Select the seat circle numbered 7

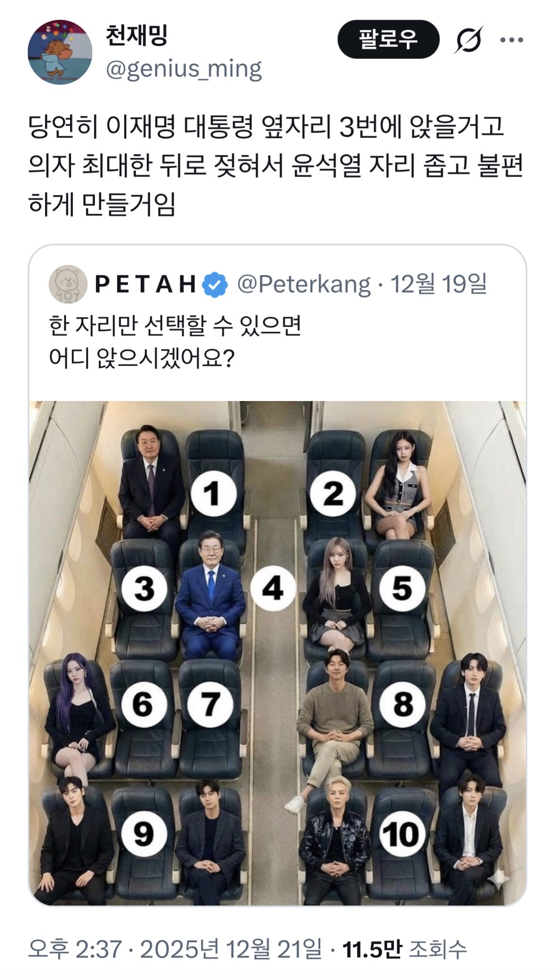point(210,704)
